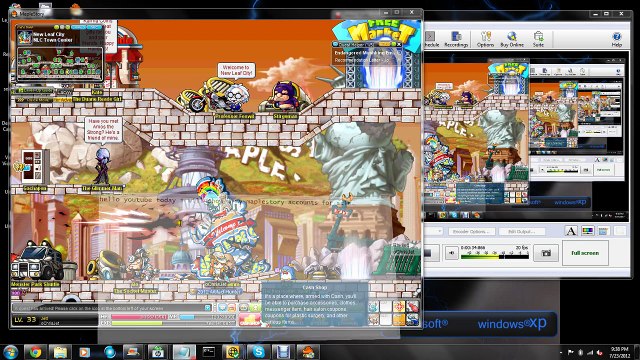640x360 pixels.
Task: Click the Full screen button
Action: coord(585,253)
